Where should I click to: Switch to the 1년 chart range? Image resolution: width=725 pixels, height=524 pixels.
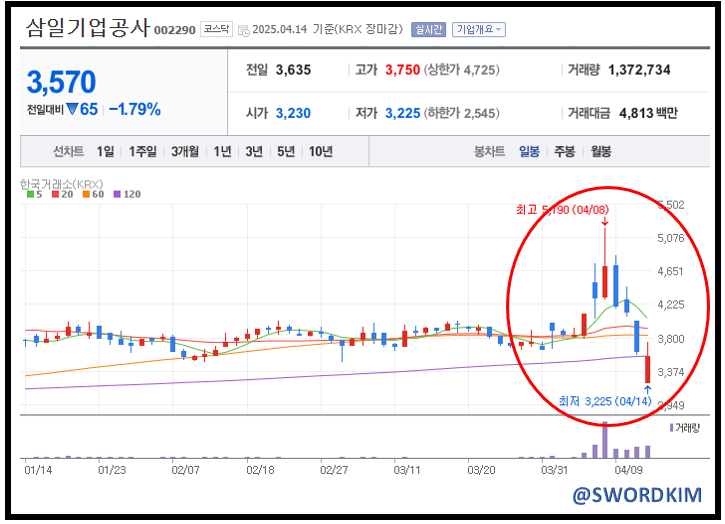222,151
